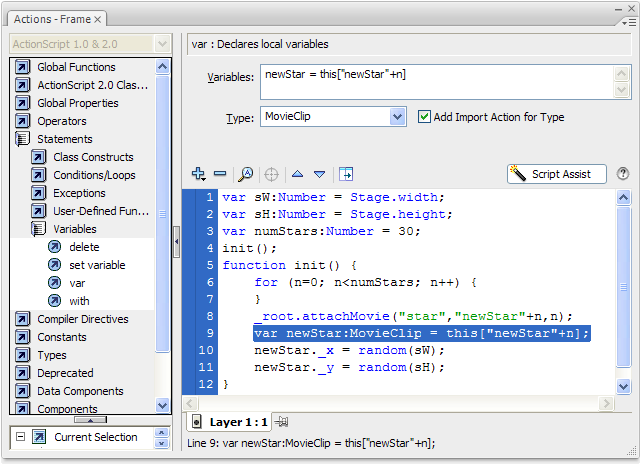Uncheck Add Import Action for Type
641x465 pixels.
(424, 117)
